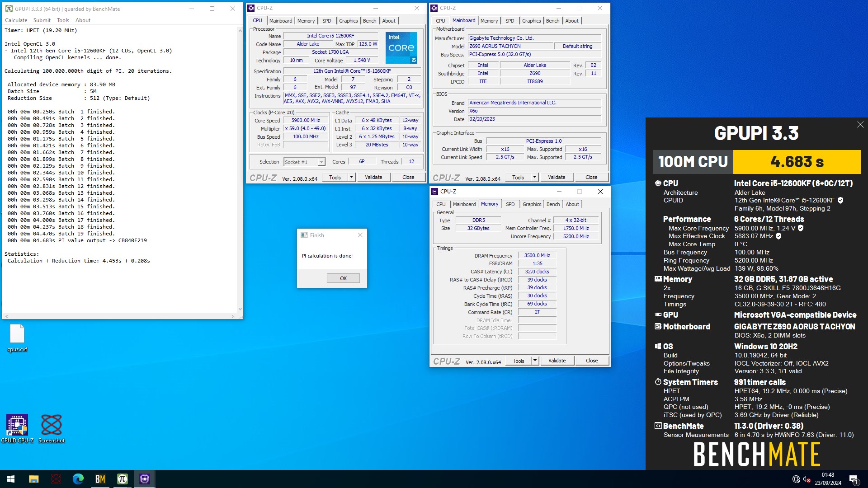
Task: Click GPUPI window title icon
Action: pos(9,9)
